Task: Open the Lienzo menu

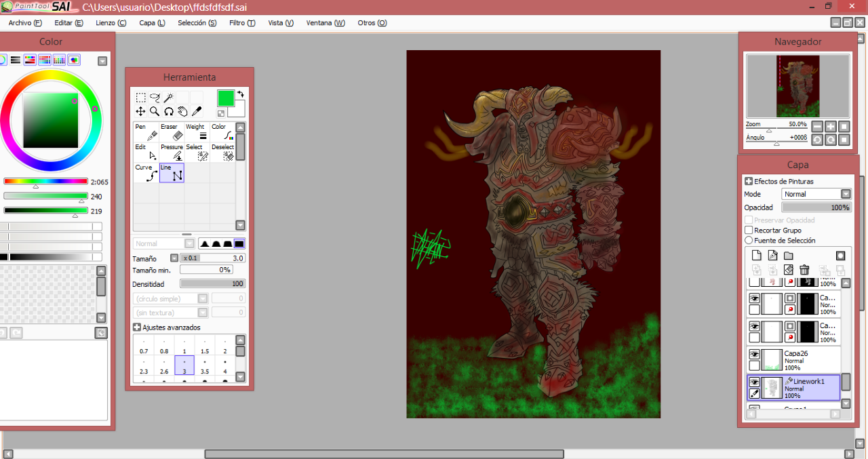Action: [x=111, y=22]
